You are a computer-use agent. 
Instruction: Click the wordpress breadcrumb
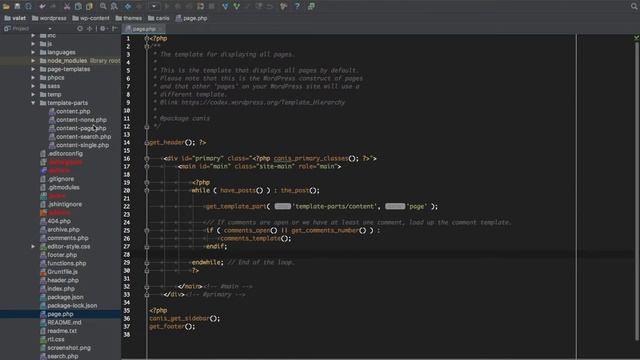(49, 18)
